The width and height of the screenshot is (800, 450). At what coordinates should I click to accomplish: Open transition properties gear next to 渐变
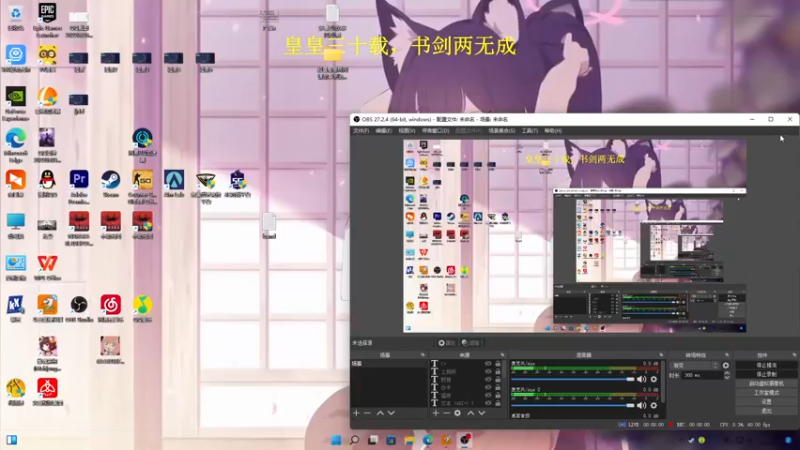pos(726,365)
